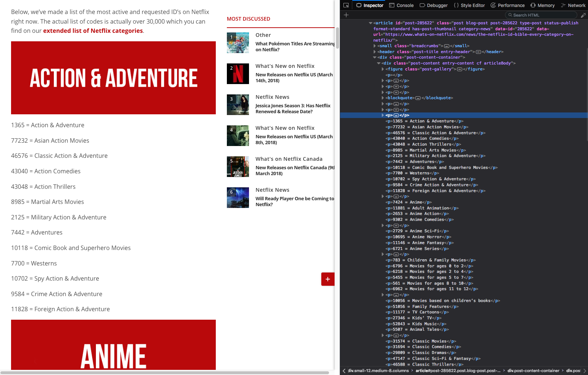Switch to the Style Editor tab
Screen dimensions: 588x375
(469, 5)
